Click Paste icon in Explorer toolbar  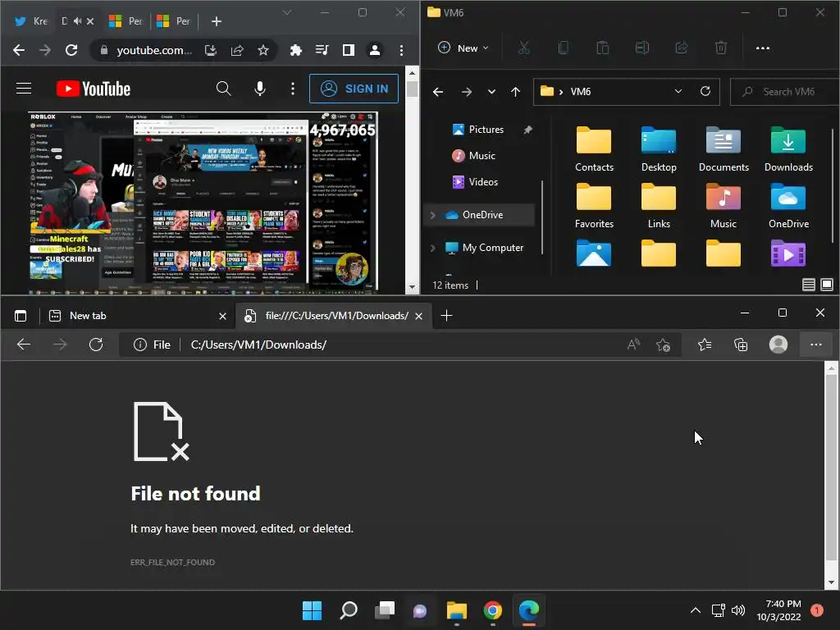point(603,48)
